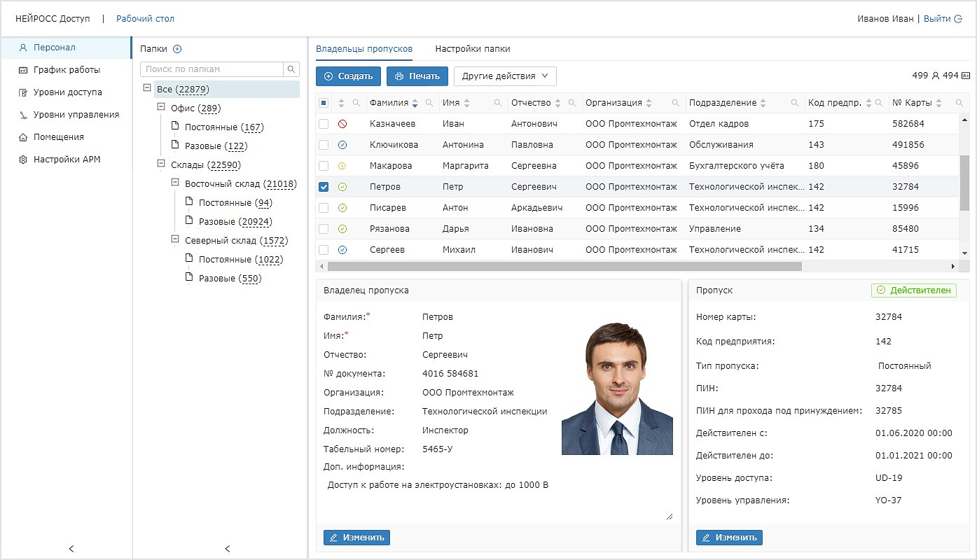Open Настройки АРМ via its gear icon
Viewport: 977px width, 560px height.
23,159
